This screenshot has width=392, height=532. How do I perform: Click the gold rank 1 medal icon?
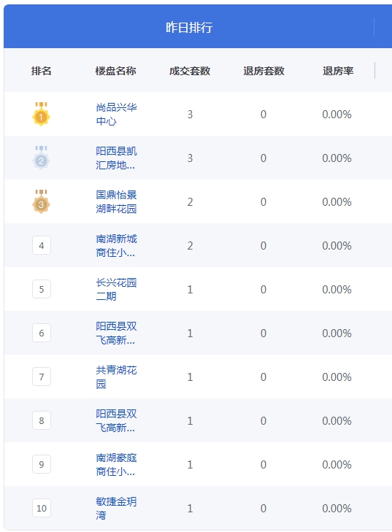(x=41, y=114)
